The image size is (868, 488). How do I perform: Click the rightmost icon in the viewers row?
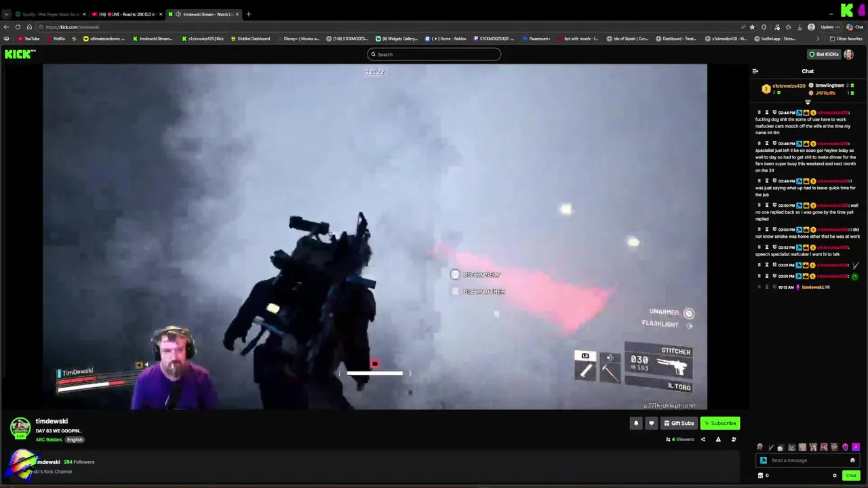pos(734,439)
